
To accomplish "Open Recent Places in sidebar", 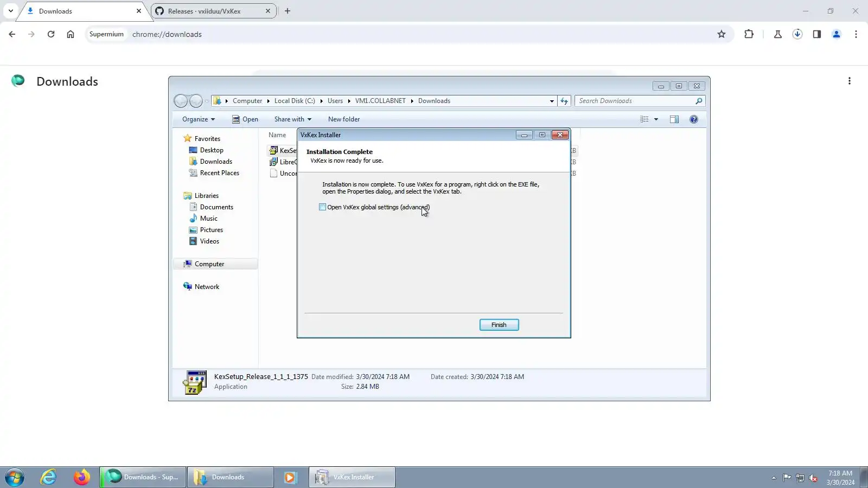I will 220,173.
